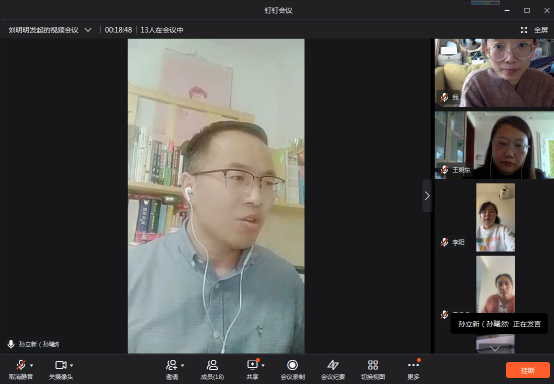Select the fourth thumbnail, woman in orange sweater
The height and width of the screenshot is (384, 554).
[495, 285]
